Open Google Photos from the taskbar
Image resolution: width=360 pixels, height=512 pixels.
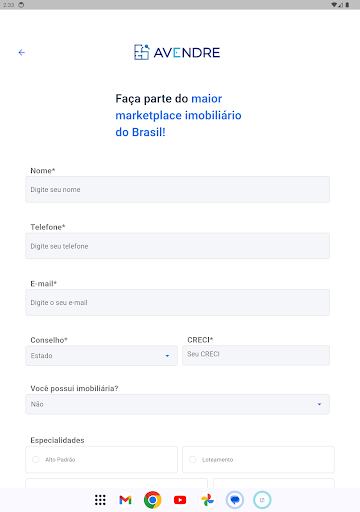[207, 500]
